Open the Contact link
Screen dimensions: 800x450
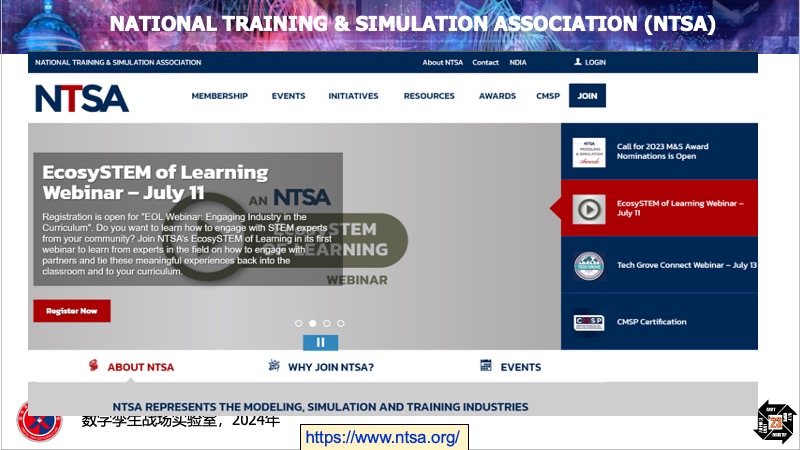485,62
